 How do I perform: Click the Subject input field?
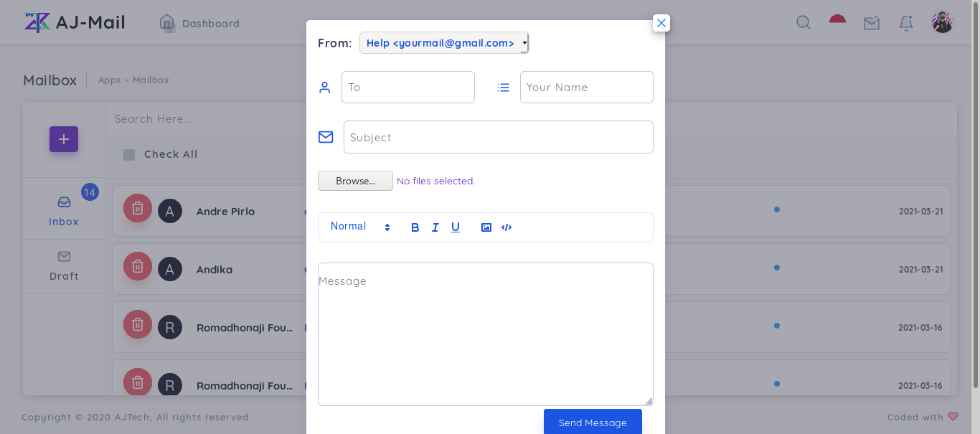tap(499, 137)
